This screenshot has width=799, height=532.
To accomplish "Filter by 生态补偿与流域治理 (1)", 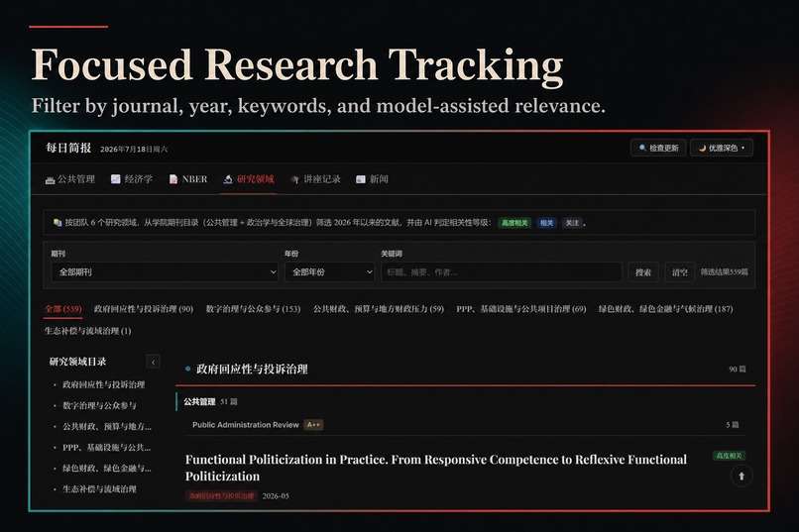I will (x=87, y=331).
